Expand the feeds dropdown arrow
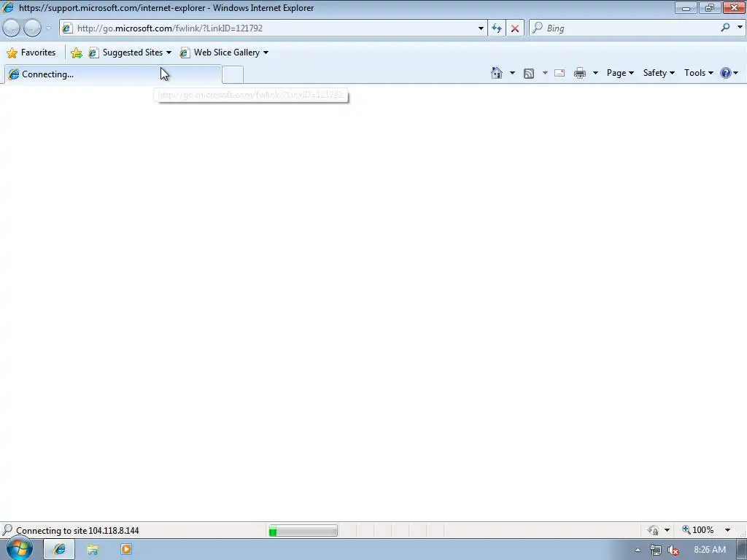 (x=545, y=73)
